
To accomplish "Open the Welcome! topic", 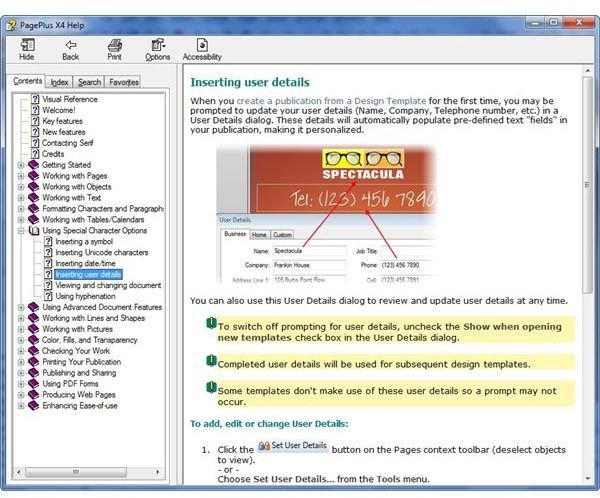I will (x=59, y=110).
